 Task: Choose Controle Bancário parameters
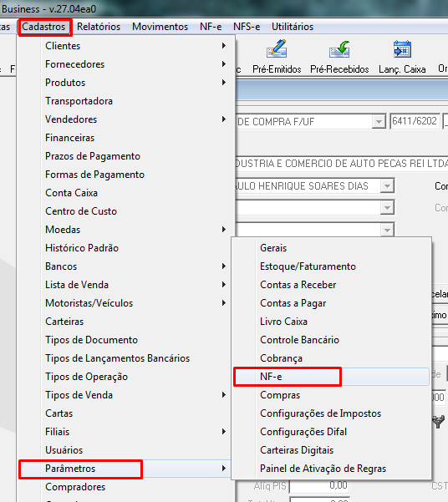pyautogui.click(x=331, y=340)
